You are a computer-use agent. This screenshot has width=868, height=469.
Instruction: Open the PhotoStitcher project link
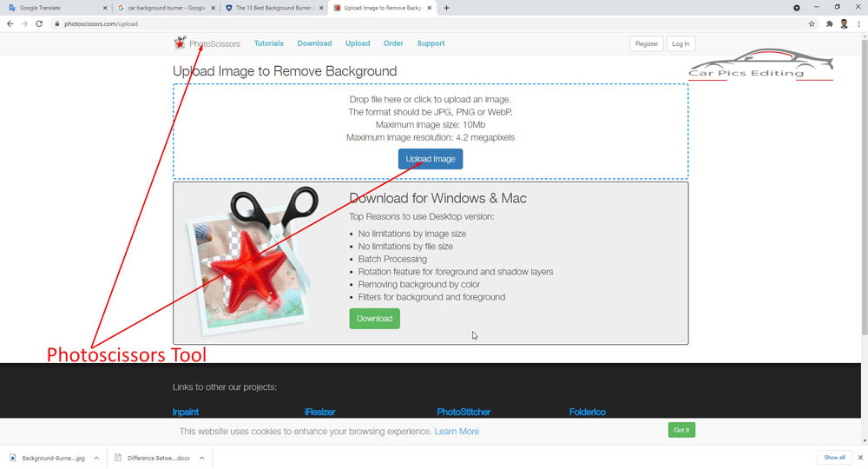[464, 412]
